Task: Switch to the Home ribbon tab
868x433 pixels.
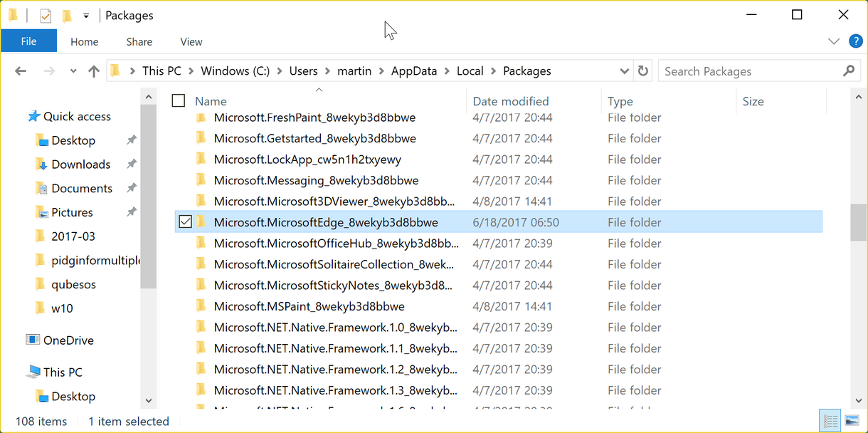Action: pos(84,42)
